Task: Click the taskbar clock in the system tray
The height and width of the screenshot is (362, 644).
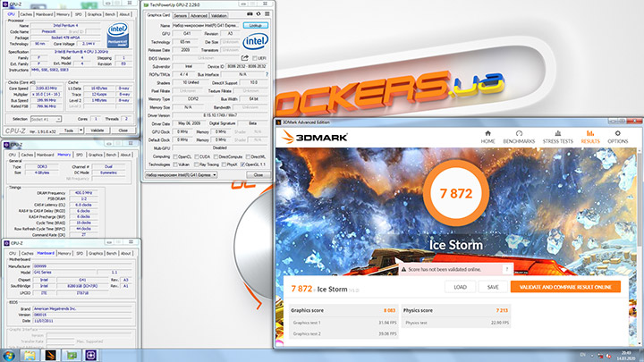Action: click(x=626, y=356)
